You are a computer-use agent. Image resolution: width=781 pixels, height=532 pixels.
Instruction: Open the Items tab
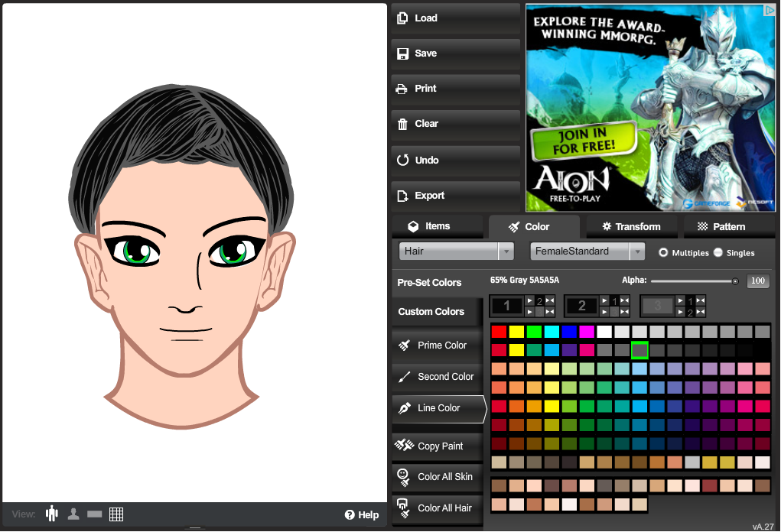[x=438, y=226]
